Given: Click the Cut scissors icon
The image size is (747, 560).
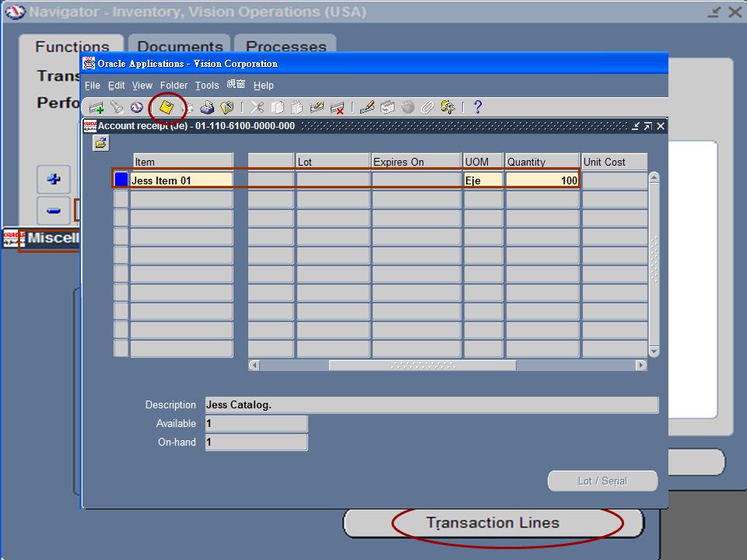Looking at the screenshot, I should tap(257, 107).
